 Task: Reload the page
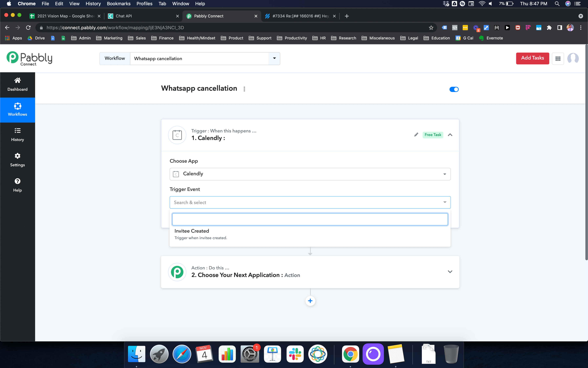(x=28, y=27)
